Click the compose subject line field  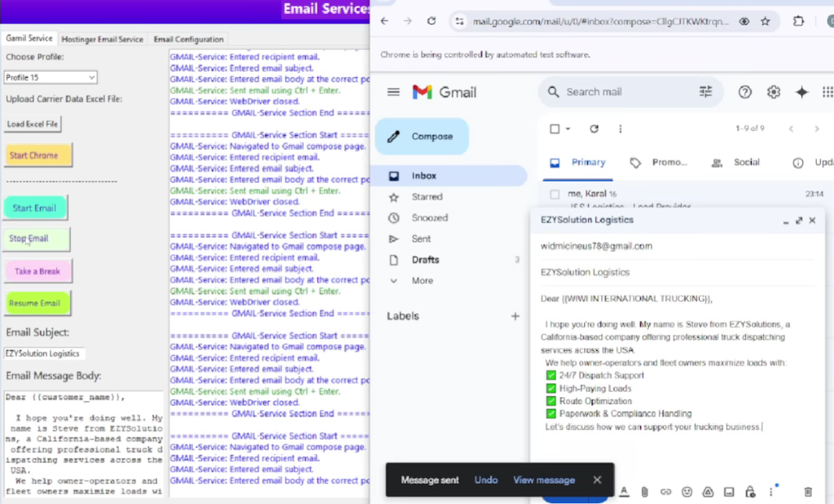click(x=677, y=272)
